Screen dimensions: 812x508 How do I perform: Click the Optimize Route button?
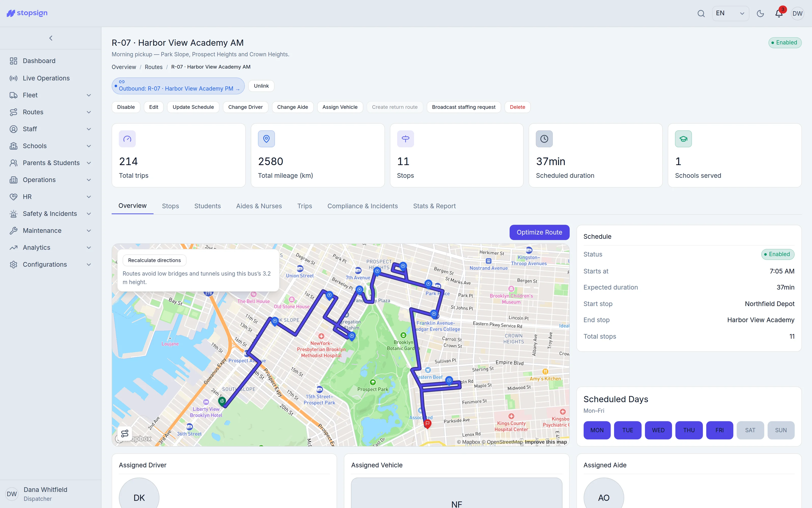pos(539,232)
